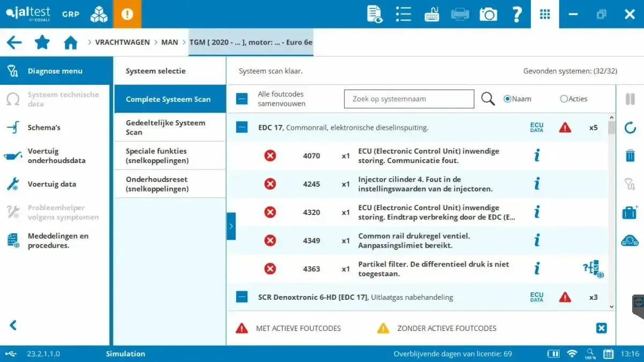Switch to the Gedeeltelijke Systeem Scan tab

coord(170,127)
